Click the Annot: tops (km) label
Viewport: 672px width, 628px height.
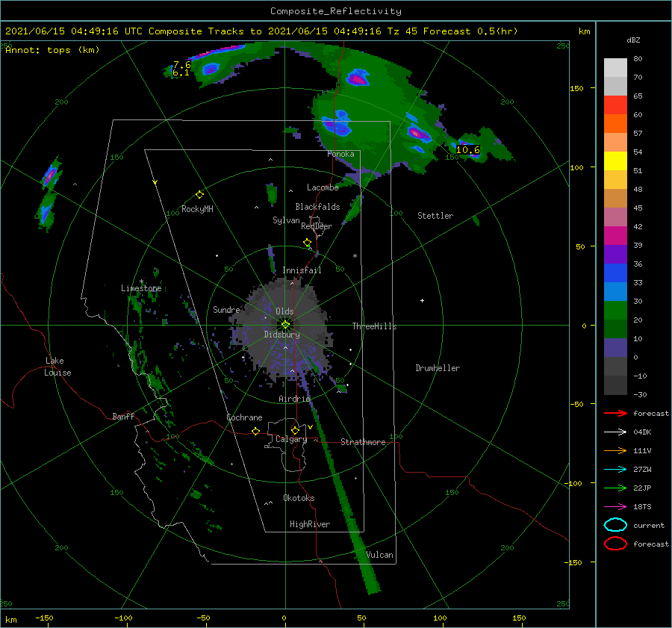click(x=53, y=50)
